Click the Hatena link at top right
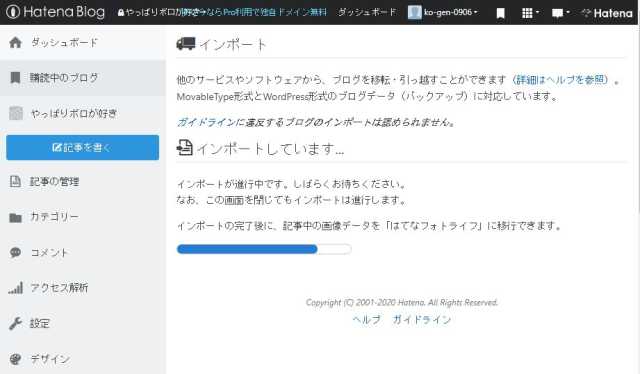This screenshot has width=640, height=374. point(607,13)
